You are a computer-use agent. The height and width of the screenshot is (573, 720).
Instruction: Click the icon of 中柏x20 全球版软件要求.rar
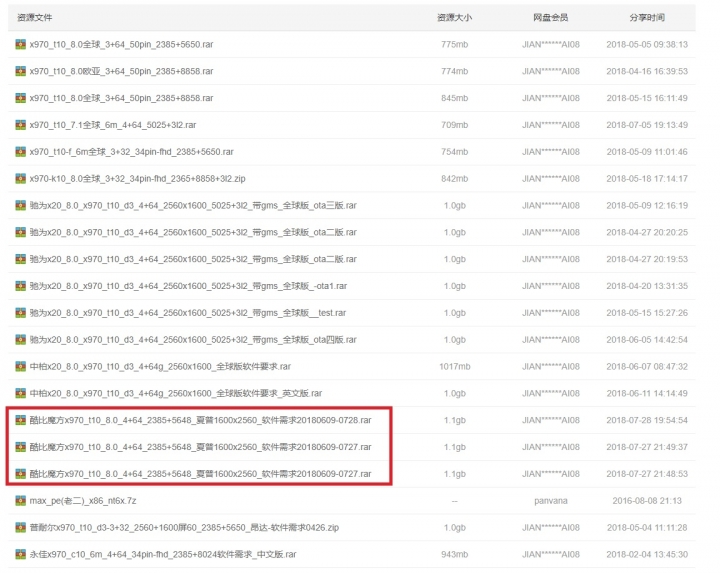(20, 366)
